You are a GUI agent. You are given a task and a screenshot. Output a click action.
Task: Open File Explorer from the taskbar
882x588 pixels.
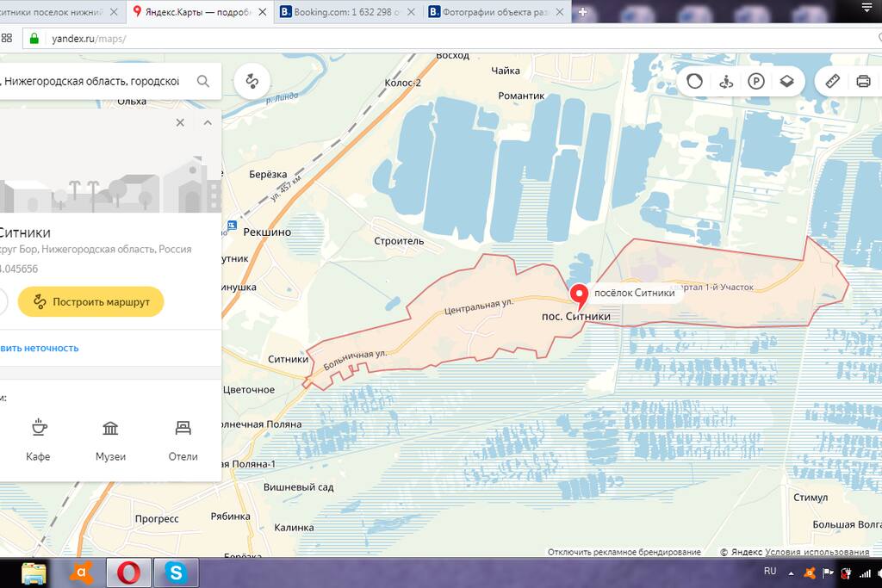point(34,573)
